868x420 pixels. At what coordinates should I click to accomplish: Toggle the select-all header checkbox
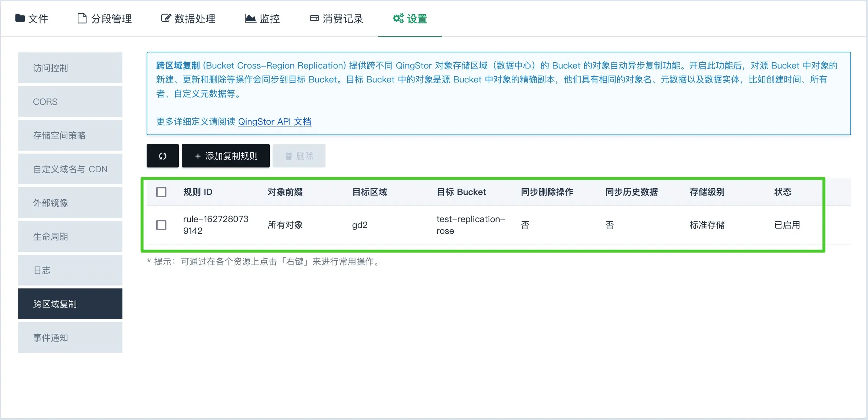click(x=161, y=192)
